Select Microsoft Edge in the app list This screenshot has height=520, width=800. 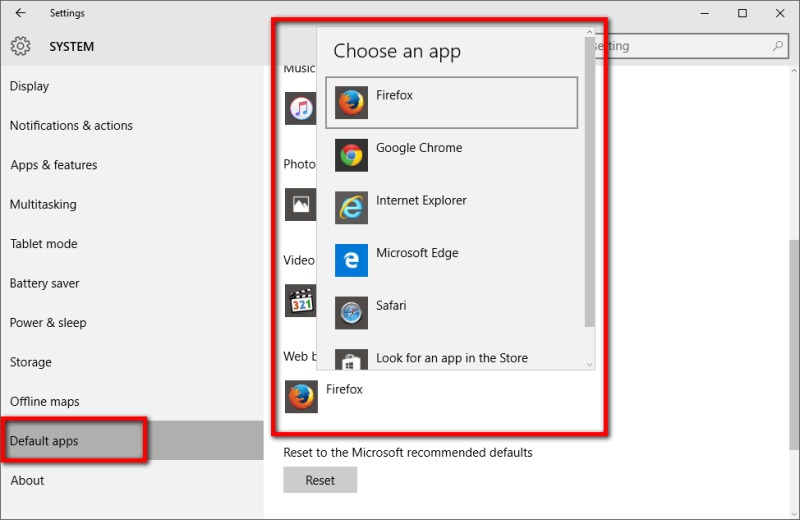(x=452, y=260)
